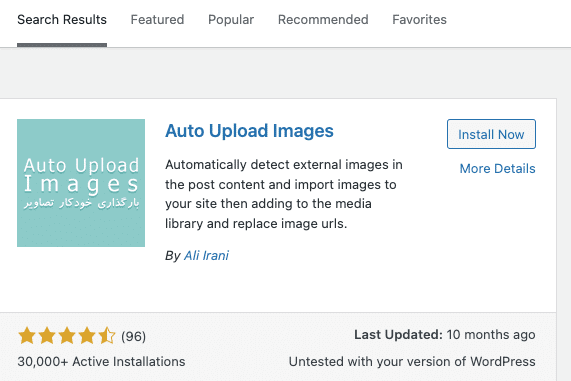The width and height of the screenshot is (571, 381).
Task: Open the Search Results tab
Action: (x=62, y=20)
